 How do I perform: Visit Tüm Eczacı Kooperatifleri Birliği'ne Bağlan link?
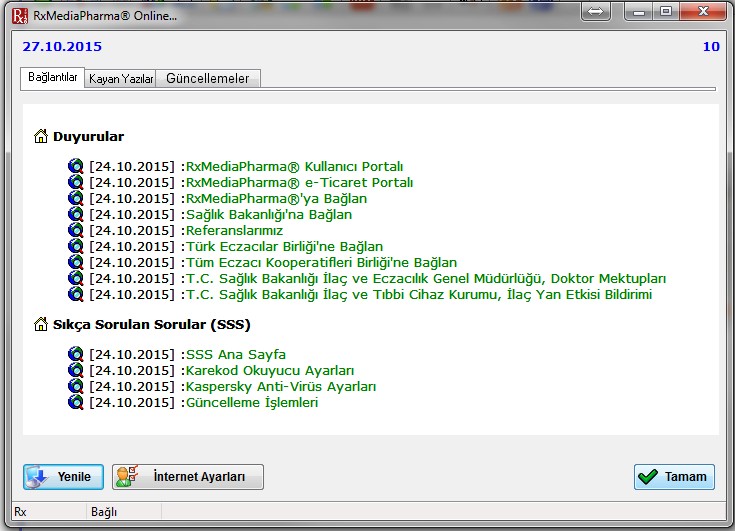coord(321,263)
